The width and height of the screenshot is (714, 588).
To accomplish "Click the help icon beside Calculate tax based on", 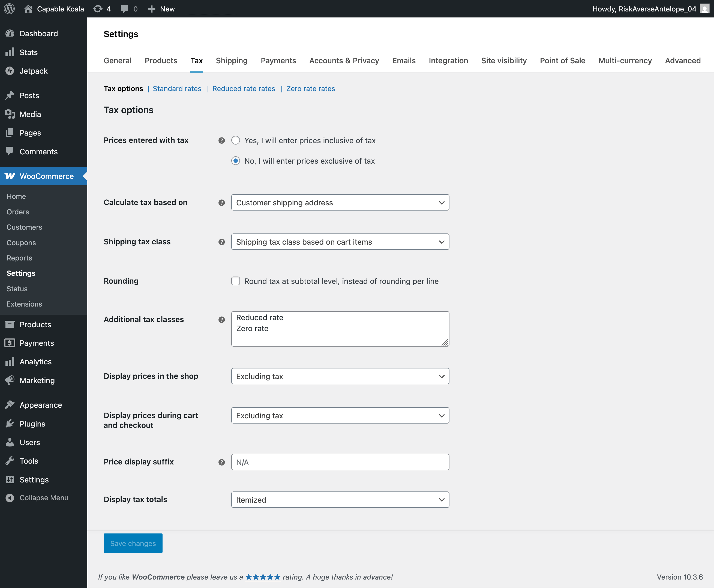I will pyautogui.click(x=221, y=203).
